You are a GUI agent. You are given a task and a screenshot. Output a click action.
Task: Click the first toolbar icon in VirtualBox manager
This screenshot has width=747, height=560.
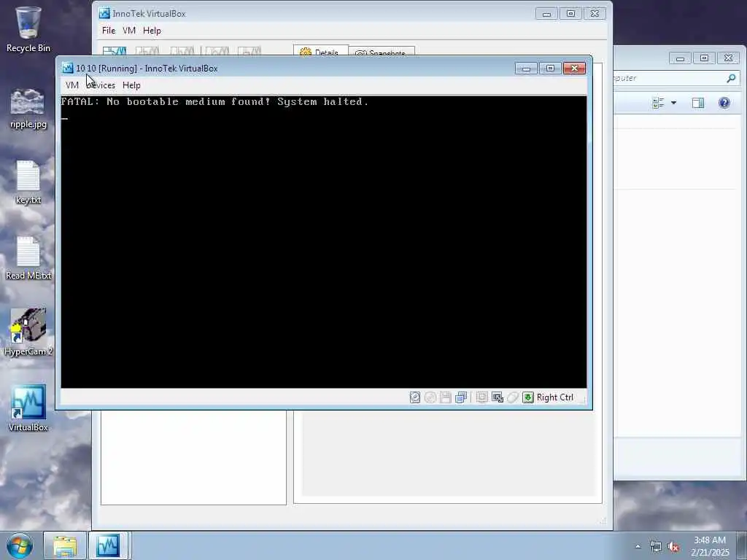point(115,50)
